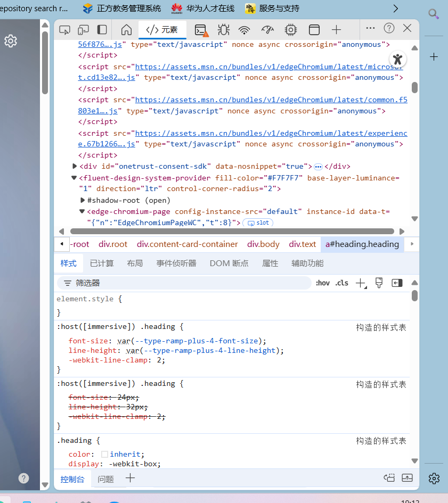Select the 元素 Elements tab
Screen dimensions: 448x503
[162, 30]
